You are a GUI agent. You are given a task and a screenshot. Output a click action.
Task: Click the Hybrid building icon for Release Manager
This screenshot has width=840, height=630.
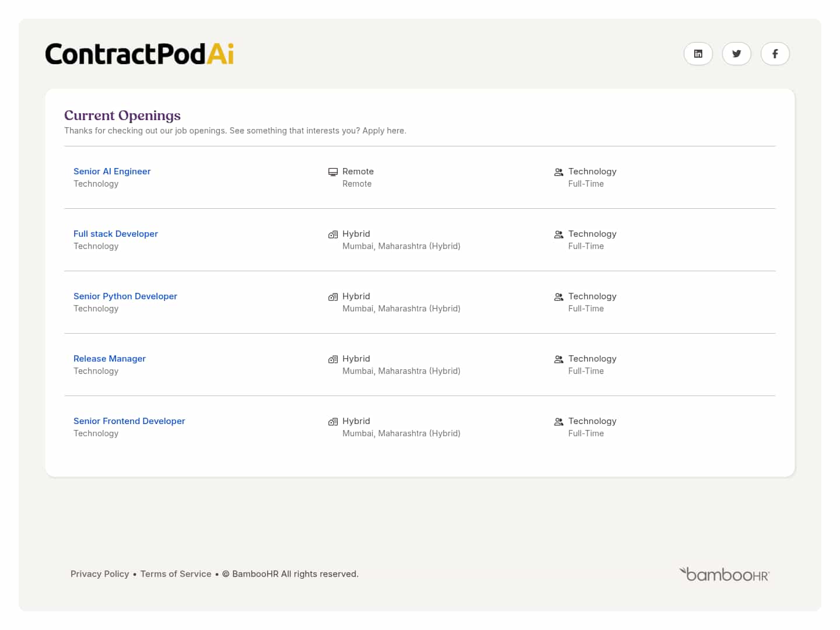333,359
